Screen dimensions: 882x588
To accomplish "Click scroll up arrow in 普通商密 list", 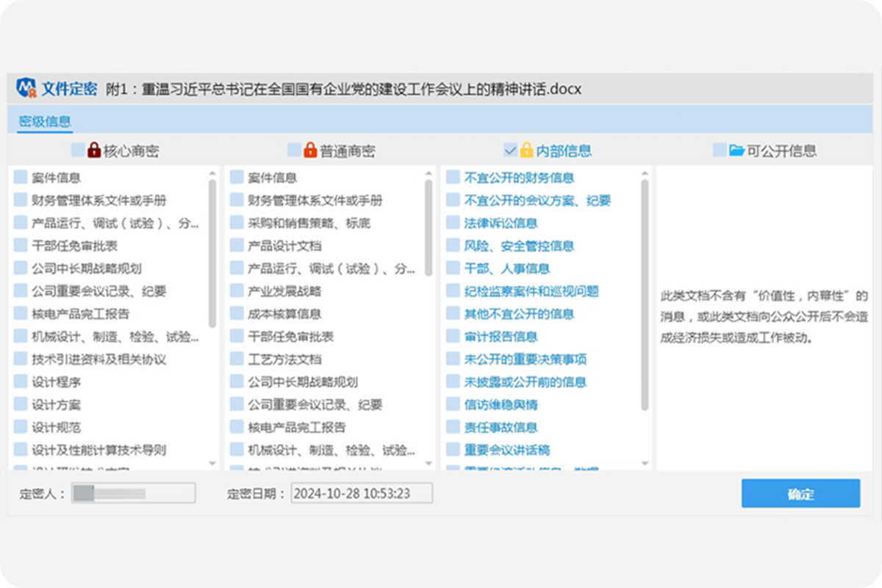I will point(429,174).
